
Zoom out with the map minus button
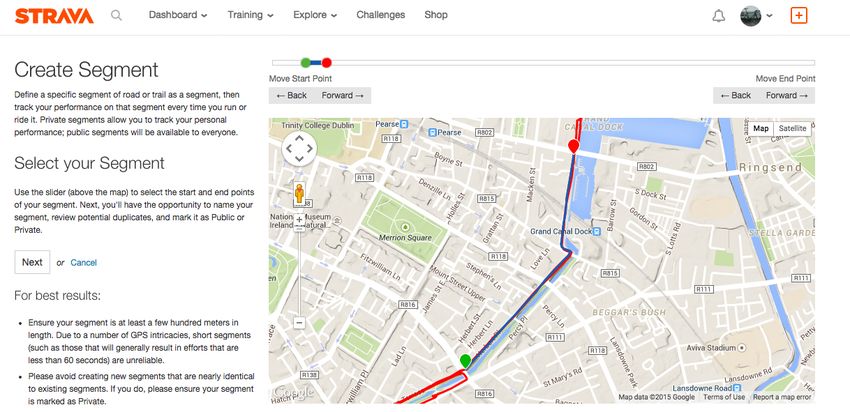click(x=299, y=323)
